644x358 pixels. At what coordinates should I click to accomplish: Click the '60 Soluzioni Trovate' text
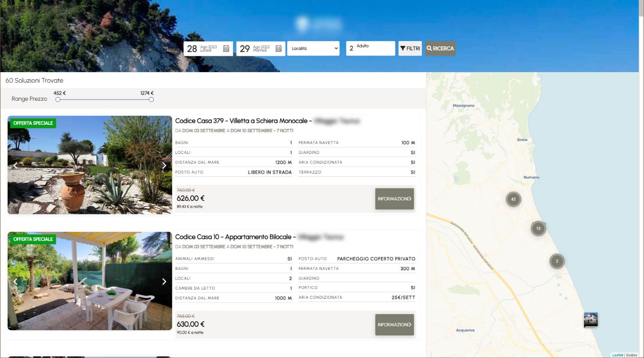34,81
